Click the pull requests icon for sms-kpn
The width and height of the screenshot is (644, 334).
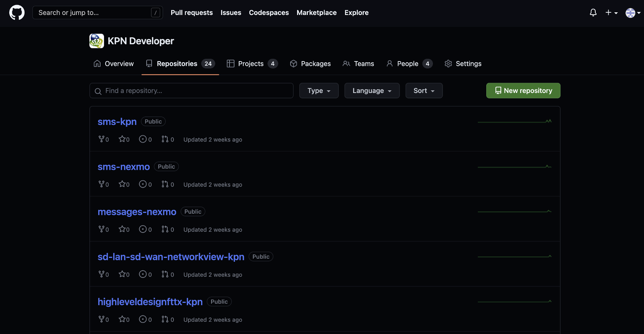click(x=165, y=139)
